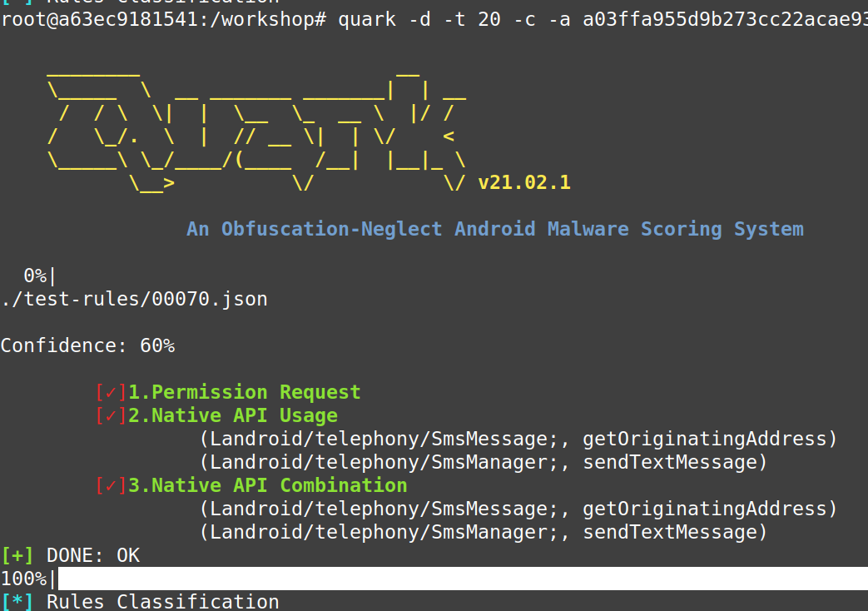
Task: Expand the Native API Usage rule details
Action: pyautogui.click(x=233, y=415)
